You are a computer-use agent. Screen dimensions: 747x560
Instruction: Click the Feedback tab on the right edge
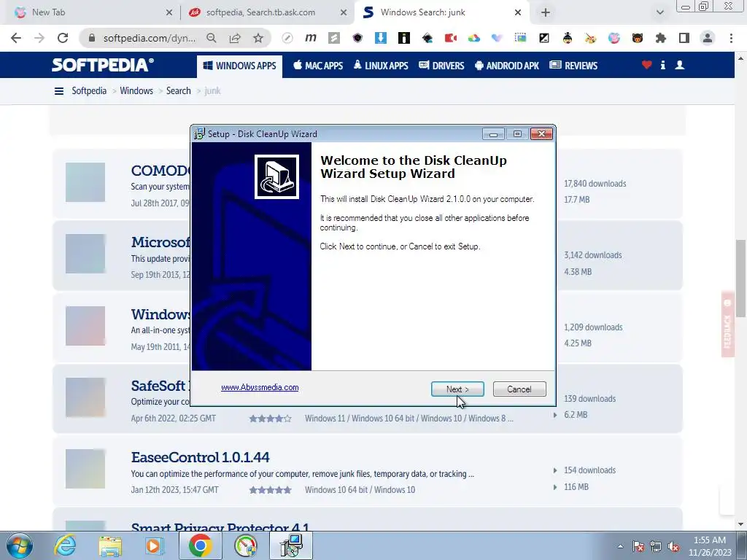[727, 324]
